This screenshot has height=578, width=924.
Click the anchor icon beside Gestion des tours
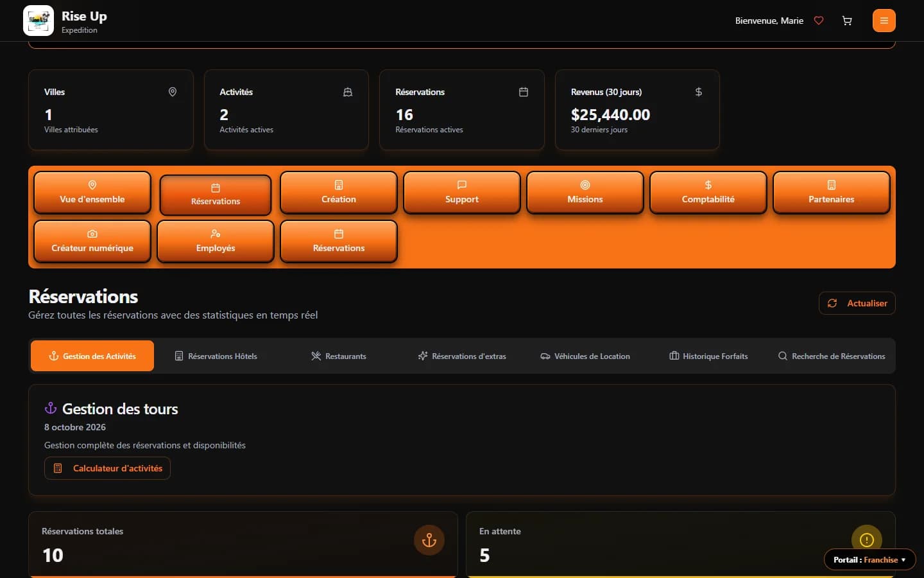click(51, 408)
